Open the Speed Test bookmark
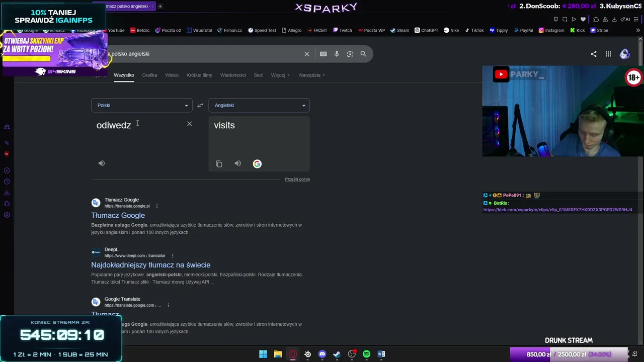The image size is (644, 362). point(262,30)
